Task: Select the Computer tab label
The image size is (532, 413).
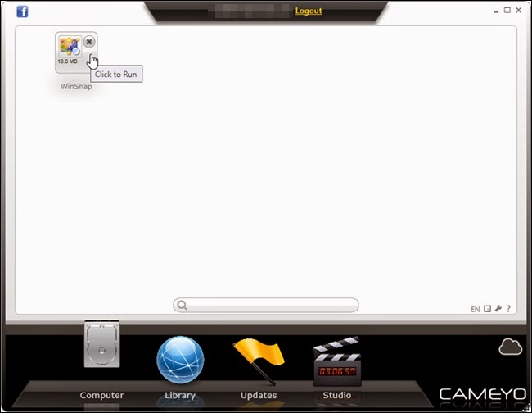Action: click(x=101, y=395)
